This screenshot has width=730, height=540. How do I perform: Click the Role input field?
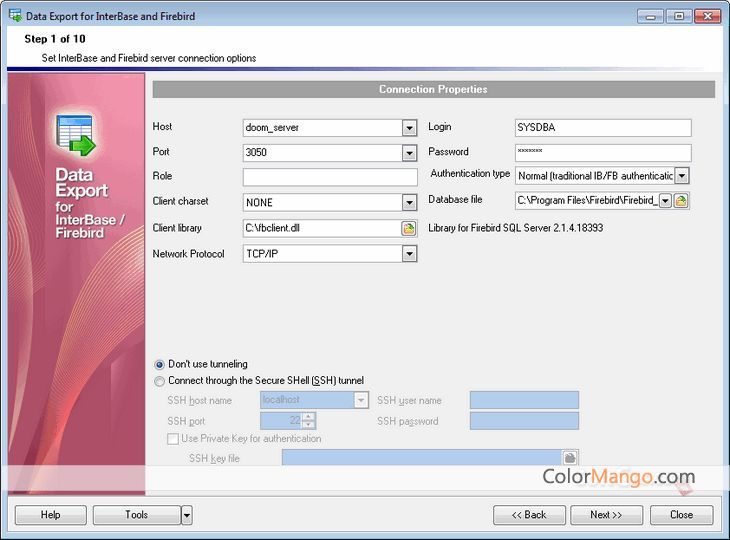coord(330,177)
